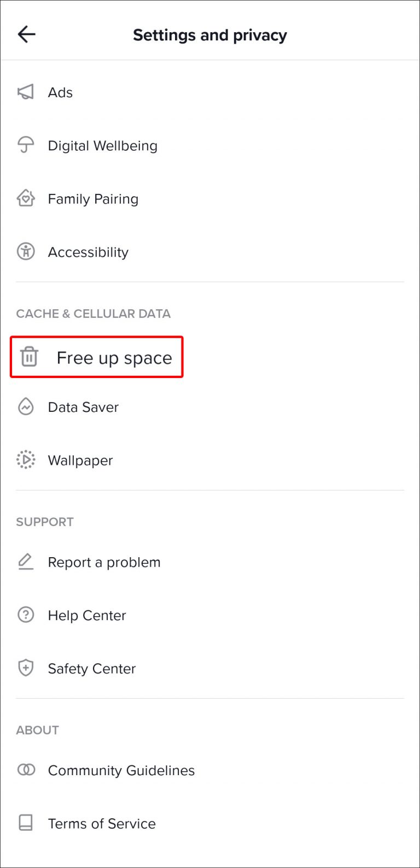View the Terms of Service
Screen dimensions: 420x868
[210, 823]
